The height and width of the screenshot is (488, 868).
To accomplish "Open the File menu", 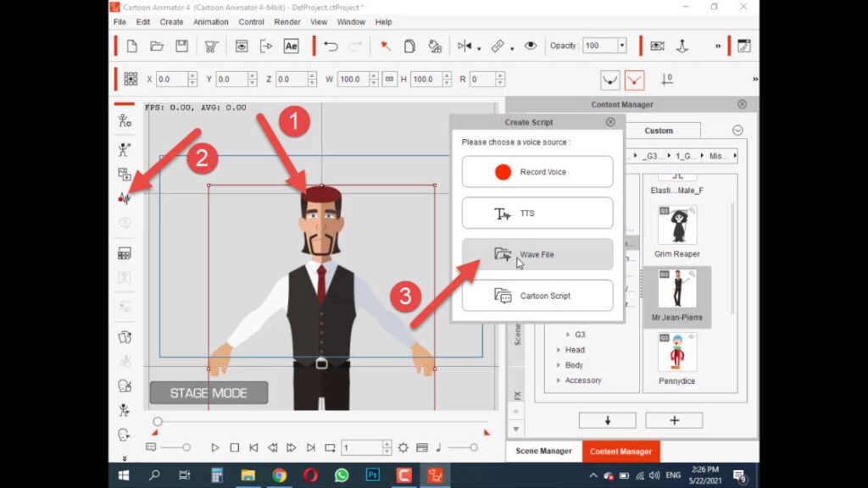I will tap(120, 22).
